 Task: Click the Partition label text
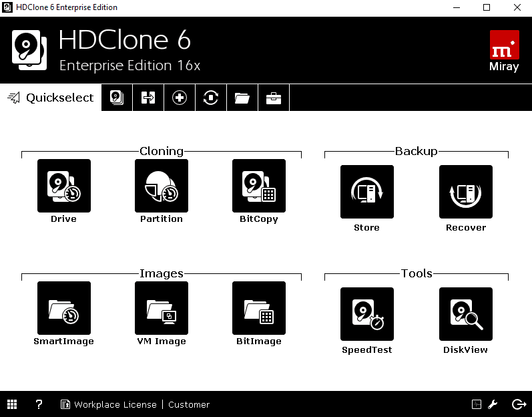162,219
